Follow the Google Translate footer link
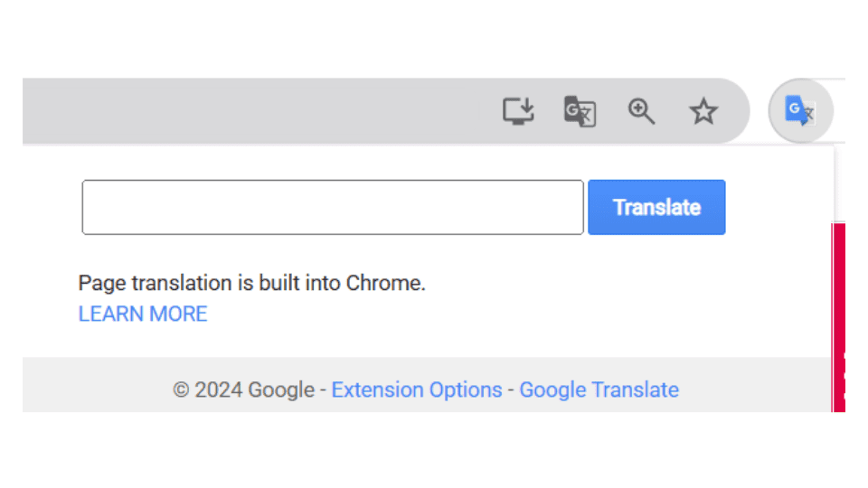This screenshot has width=868, height=488. tap(599, 389)
